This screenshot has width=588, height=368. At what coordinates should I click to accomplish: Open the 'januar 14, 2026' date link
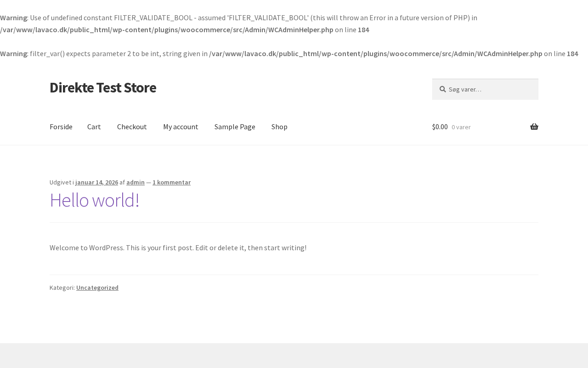point(96,183)
